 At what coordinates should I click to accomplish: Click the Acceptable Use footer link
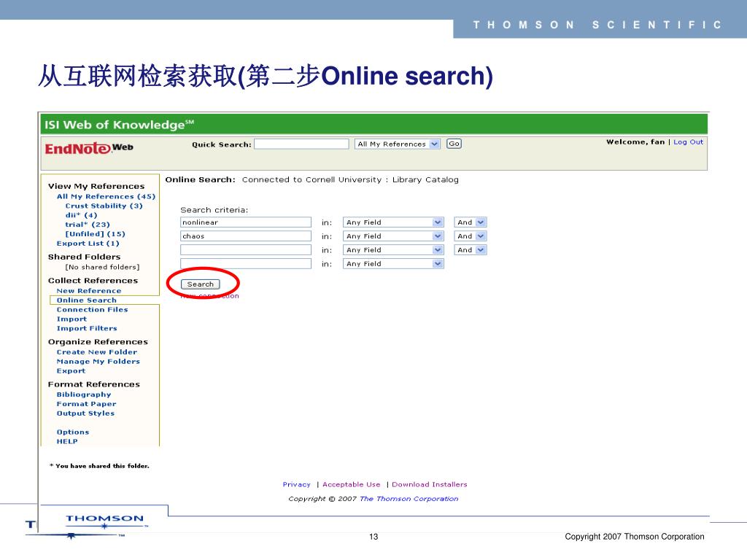351,484
